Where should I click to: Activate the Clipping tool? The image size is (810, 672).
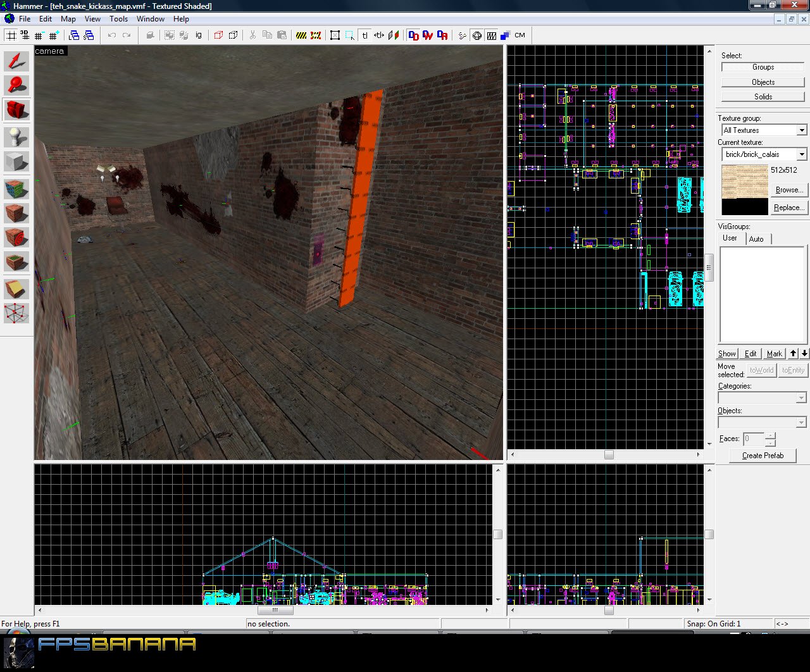tap(16, 289)
